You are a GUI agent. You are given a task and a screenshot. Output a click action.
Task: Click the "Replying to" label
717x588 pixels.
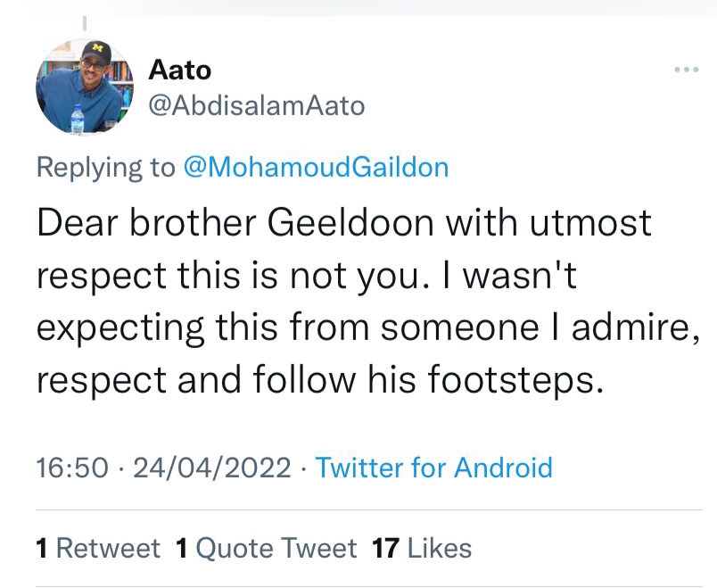(105, 167)
